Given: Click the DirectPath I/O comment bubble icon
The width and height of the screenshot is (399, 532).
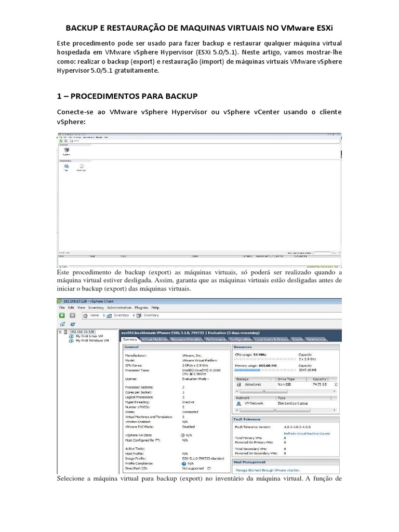Looking at the screenshot, I should coord(209,469).
